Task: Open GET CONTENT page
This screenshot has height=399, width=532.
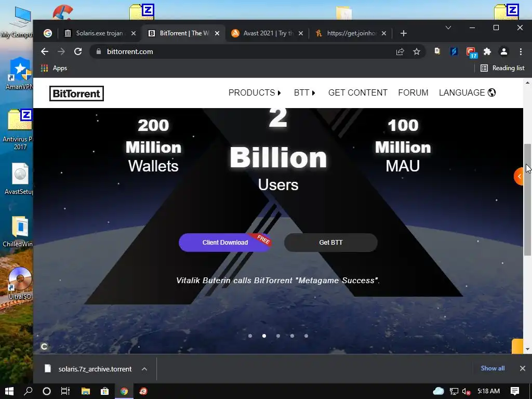Action: coord(357,92)
